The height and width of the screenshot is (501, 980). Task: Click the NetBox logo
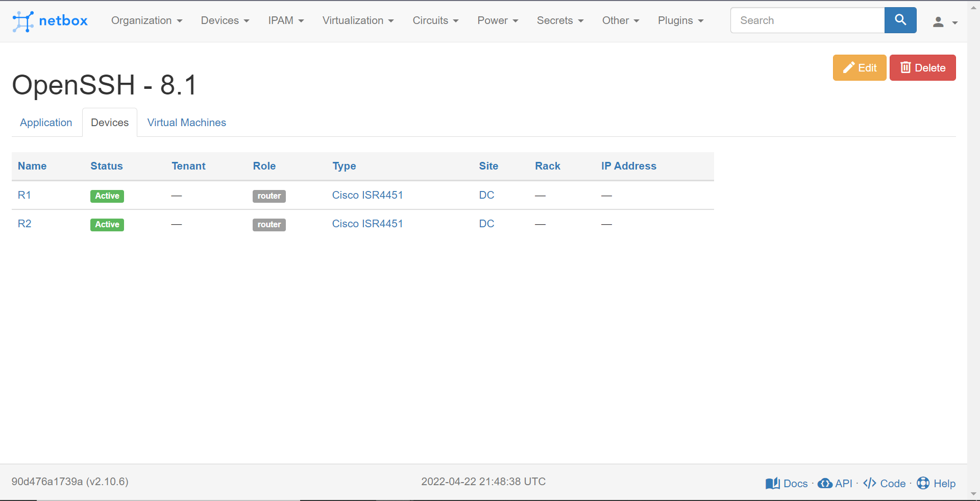[x=50, y=21]
